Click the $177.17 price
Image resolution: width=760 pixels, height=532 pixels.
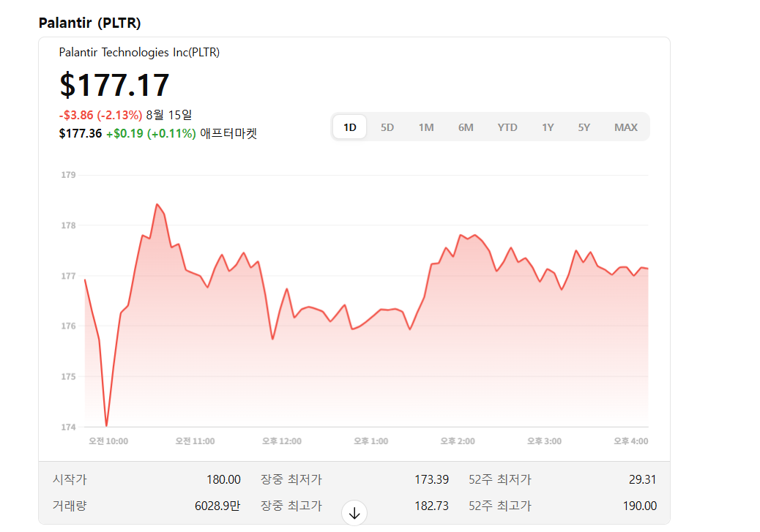tap(114, 85)
